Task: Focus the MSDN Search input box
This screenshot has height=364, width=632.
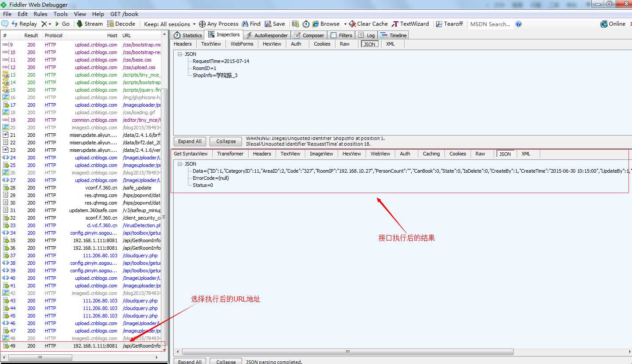Action: pyautogui.click(x=490, y=24)
